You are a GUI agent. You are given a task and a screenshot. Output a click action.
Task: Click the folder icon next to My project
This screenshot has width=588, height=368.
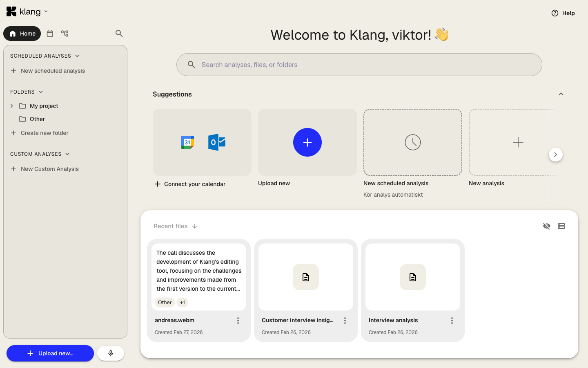point(22,106)
